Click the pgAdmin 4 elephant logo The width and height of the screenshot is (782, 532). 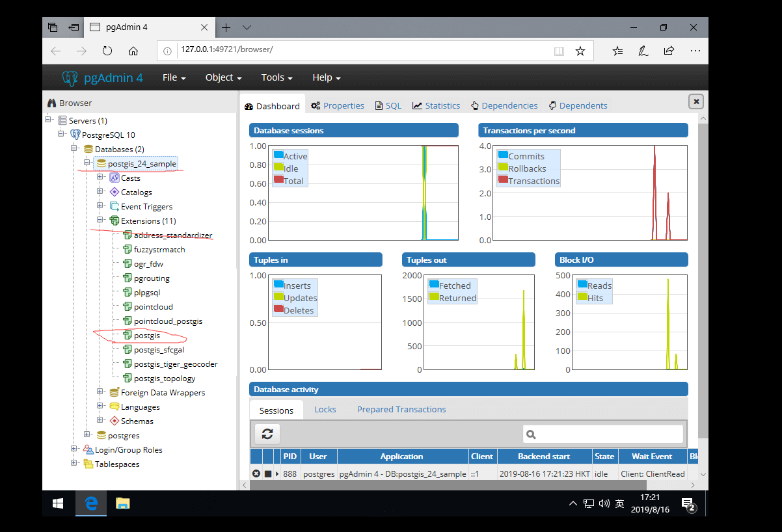[x=70, y=77]
